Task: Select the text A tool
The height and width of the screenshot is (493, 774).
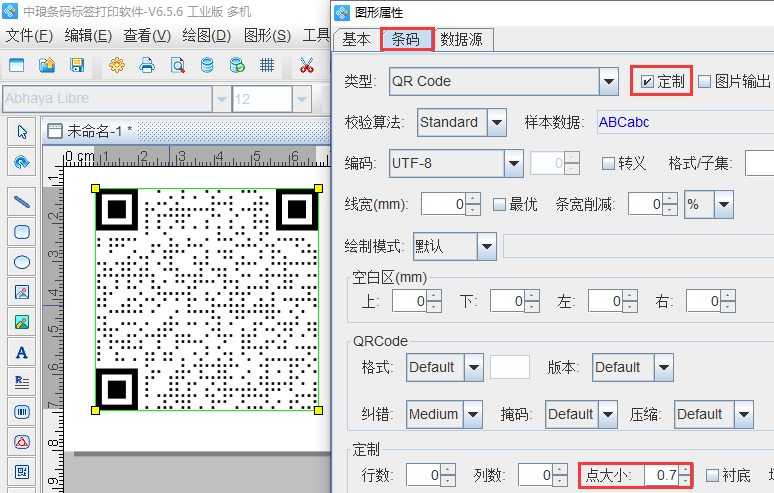Action: point(22,352)
